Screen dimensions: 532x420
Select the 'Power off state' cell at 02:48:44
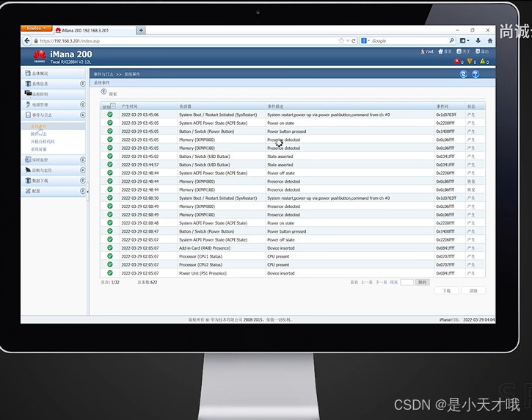[281, 173]
